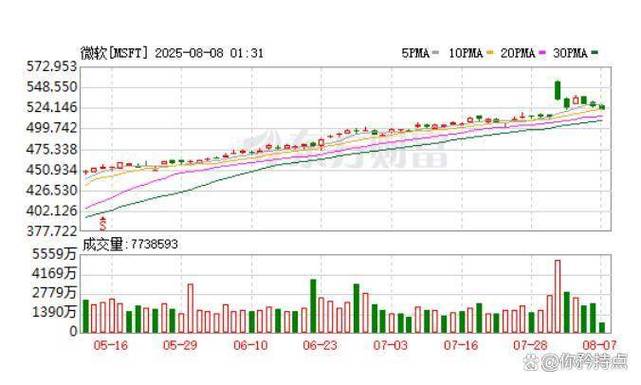641x385 pixels.
Task: Click the tallest red-outlined volume bar
Action: (x=558, y=296)
